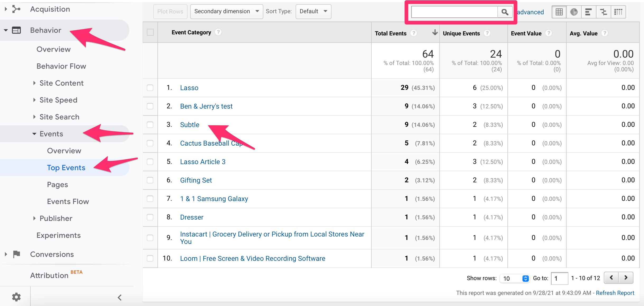Open the Events Overview report
644x306 pixels.
(64, 151)
